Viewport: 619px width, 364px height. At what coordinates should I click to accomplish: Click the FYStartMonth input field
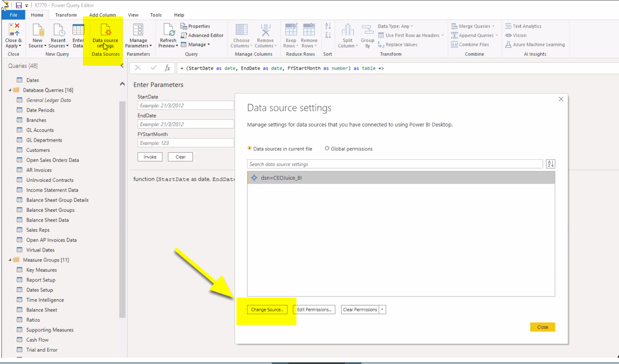(186, 143)
